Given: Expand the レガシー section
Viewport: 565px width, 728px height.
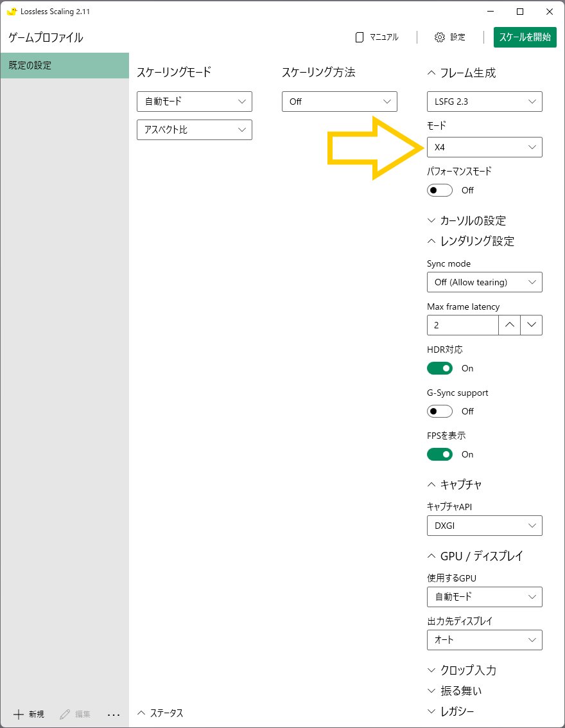Looking at the screenshot, I should click(451, 711).
